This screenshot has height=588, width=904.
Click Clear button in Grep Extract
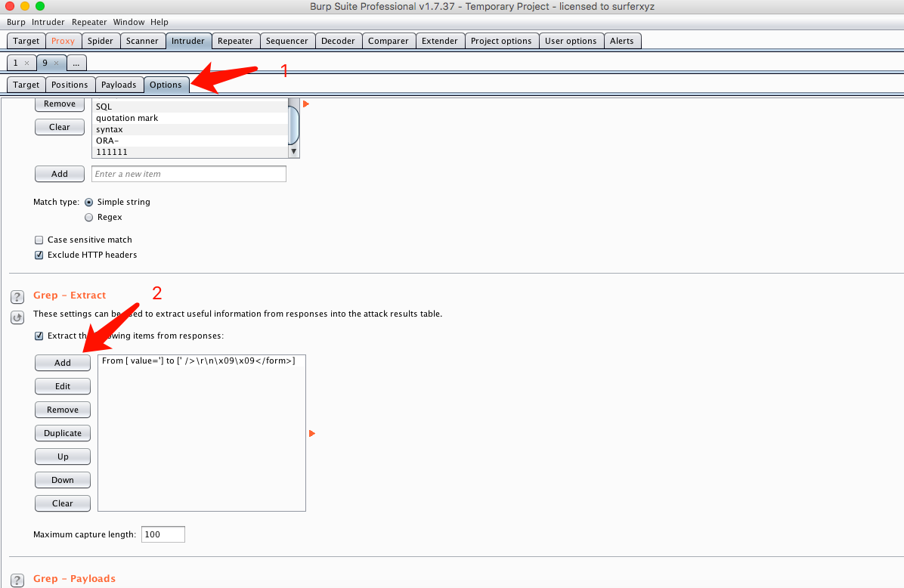[62, 503]
